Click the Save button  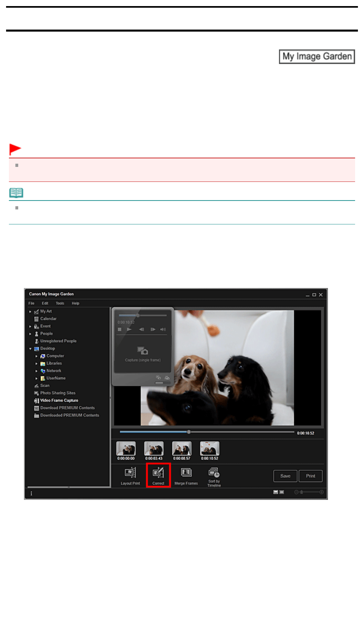click(x=285, y=476)
